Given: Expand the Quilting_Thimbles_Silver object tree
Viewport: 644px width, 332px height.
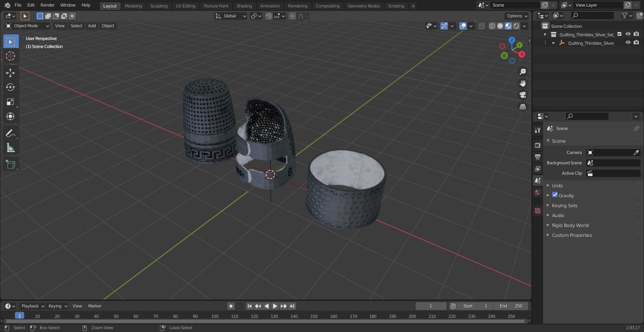Looking at the screenshot, I should 553,43.
